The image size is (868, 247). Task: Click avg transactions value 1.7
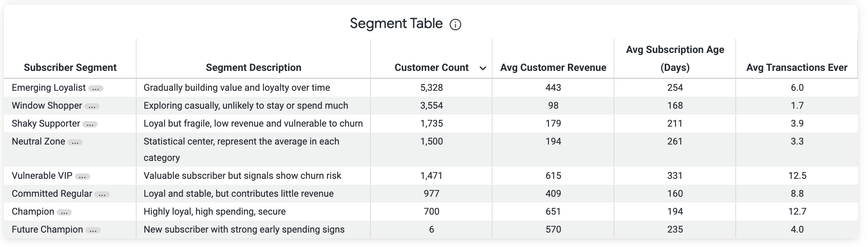797,106
